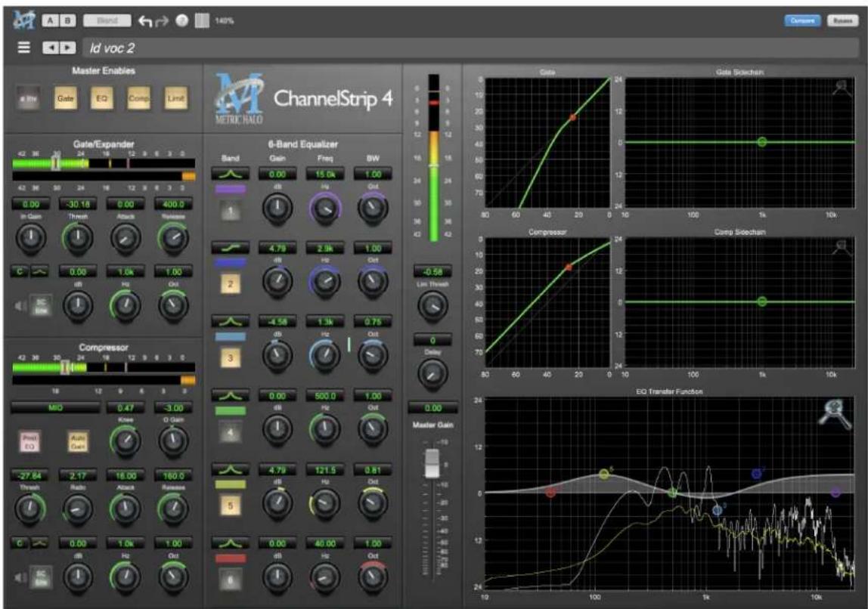The image size is (868, 609).
Task: Click the Master Gain fader handle
Action: pos(432,463)
